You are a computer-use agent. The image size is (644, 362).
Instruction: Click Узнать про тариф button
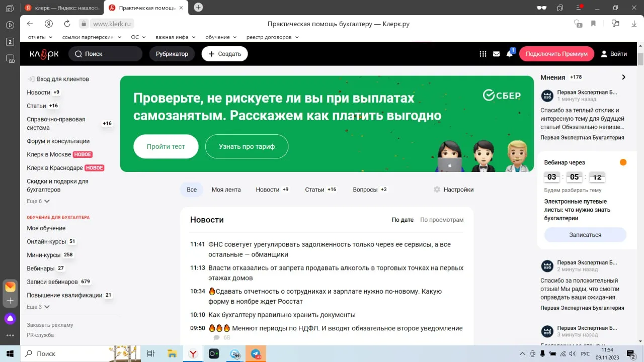coord(247,146)
